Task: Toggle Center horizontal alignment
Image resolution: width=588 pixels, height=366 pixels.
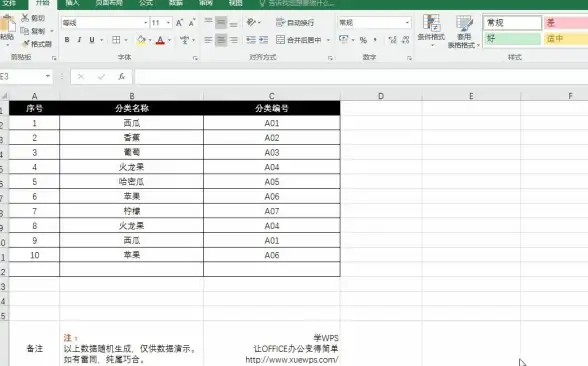Action: click(221, 40)
